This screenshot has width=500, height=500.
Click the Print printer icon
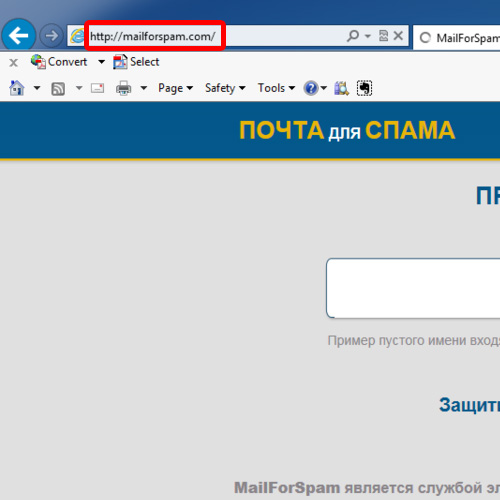click(x=123, y=88)
